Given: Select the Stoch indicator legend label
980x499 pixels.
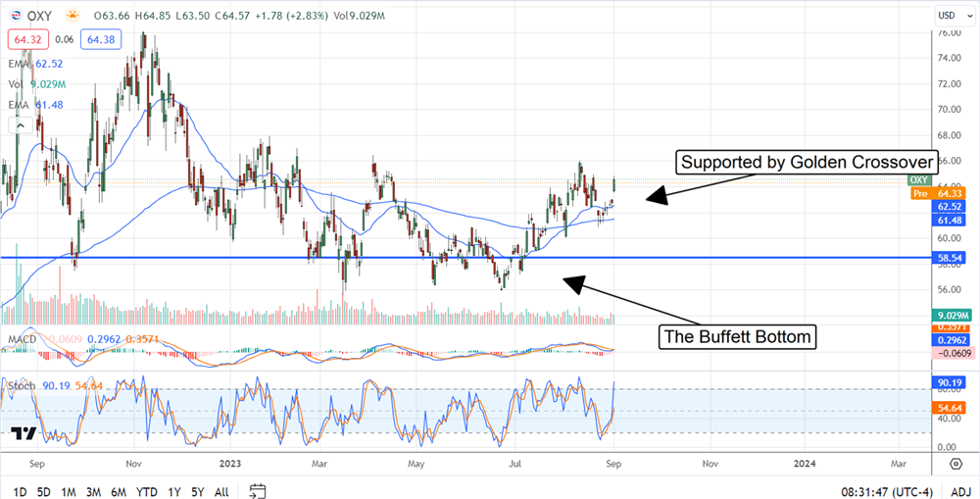Looking at the screenshot, I should point(22,387).
